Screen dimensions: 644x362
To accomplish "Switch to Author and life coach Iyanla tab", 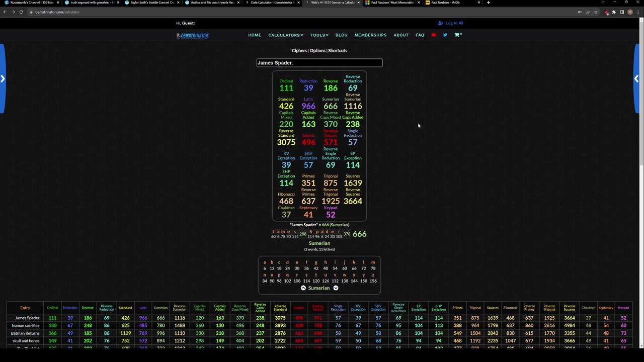I will (x=212, y=3).
